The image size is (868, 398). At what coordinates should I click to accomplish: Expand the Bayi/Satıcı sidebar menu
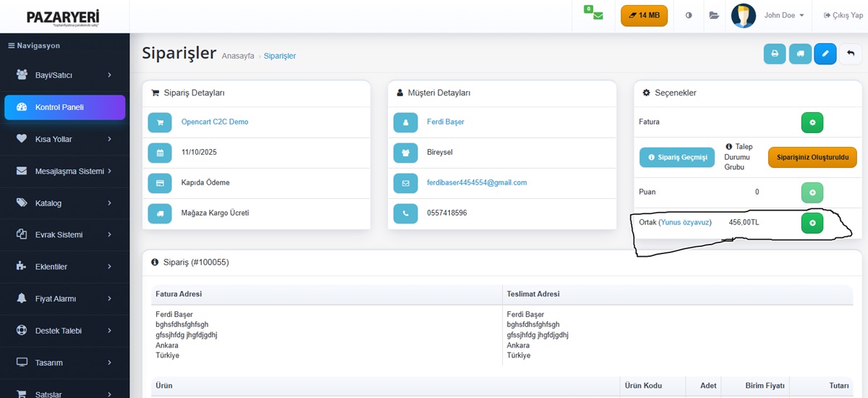64,75
